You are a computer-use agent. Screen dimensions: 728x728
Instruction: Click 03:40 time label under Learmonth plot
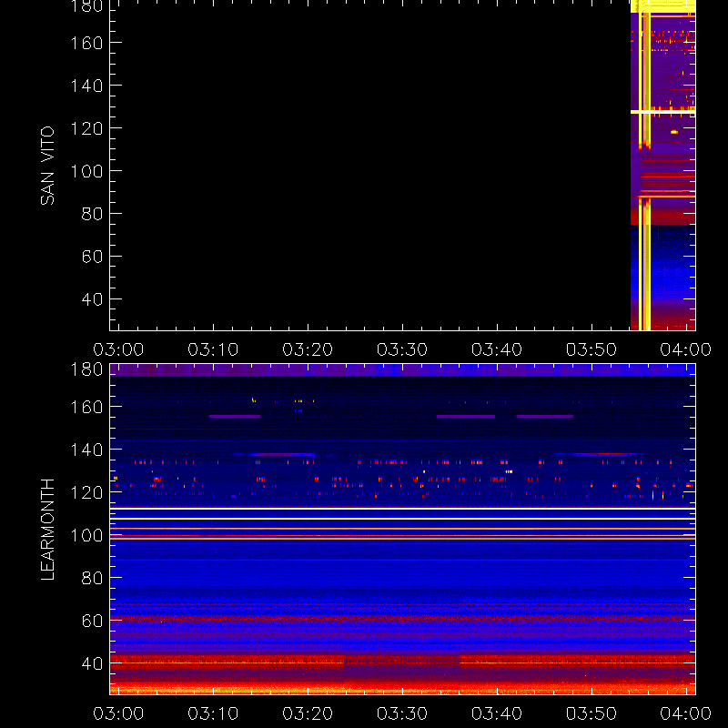[497, 713]
